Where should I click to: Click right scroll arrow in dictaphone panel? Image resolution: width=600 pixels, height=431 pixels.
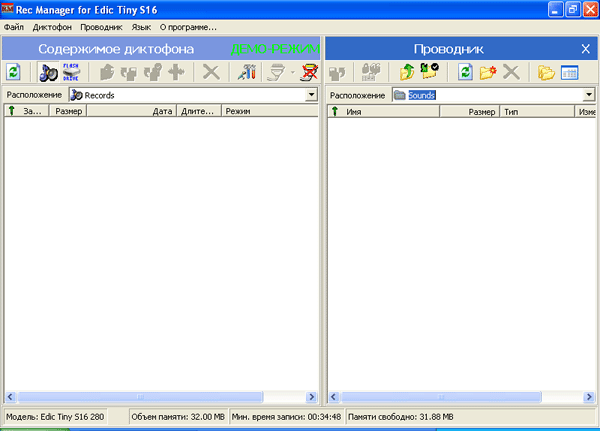point(312,397)
